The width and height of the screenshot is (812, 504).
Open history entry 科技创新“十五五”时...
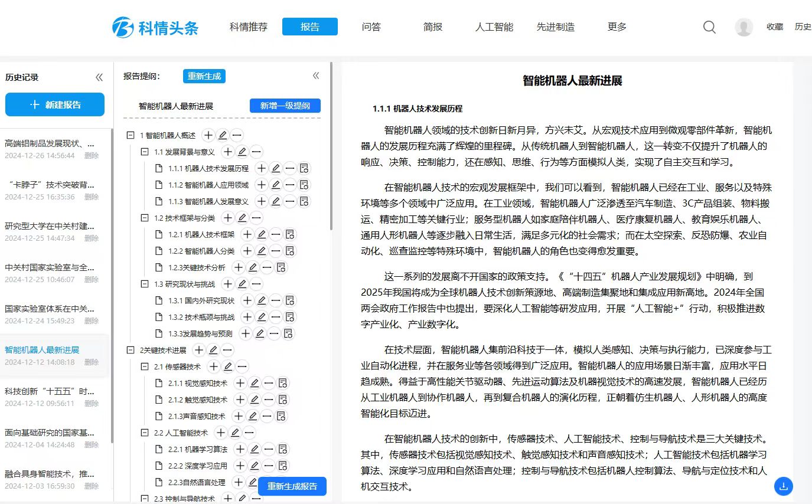[x=50, y=391]
